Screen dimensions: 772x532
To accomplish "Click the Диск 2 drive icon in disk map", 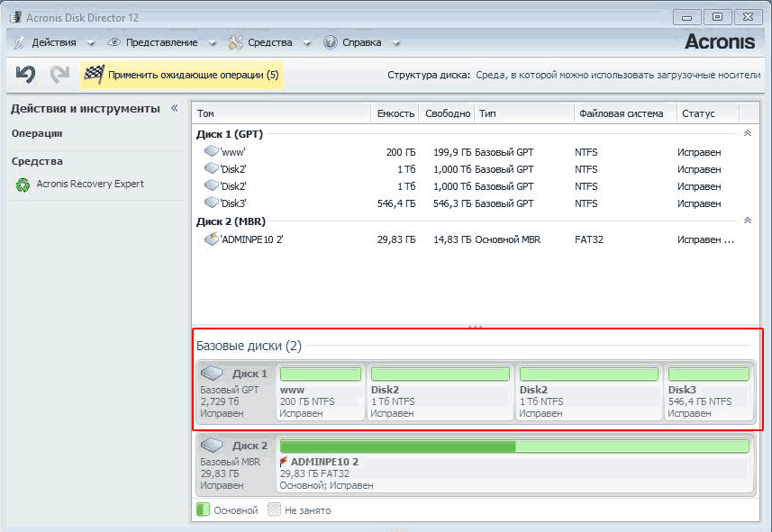I will point(212,446).
